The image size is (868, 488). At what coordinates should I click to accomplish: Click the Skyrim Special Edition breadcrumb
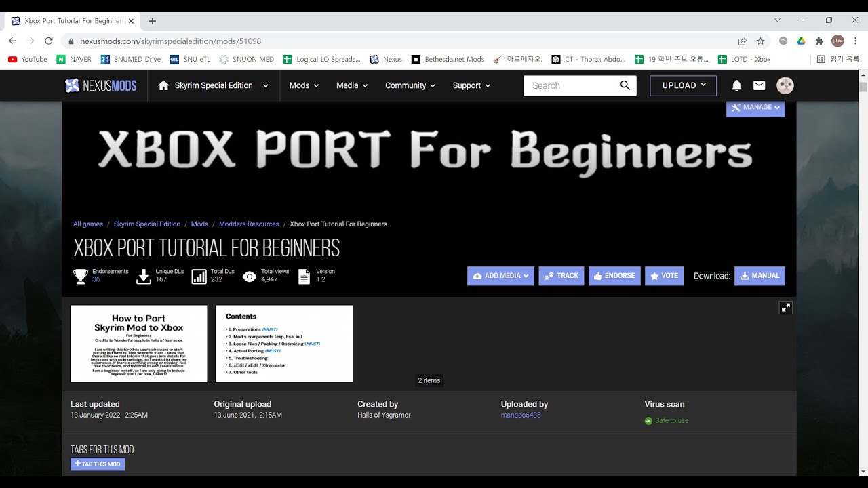coord(147,224)
